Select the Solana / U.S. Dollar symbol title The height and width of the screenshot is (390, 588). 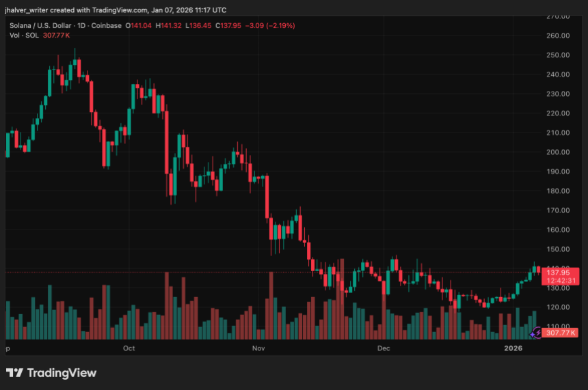click(40, 25)
